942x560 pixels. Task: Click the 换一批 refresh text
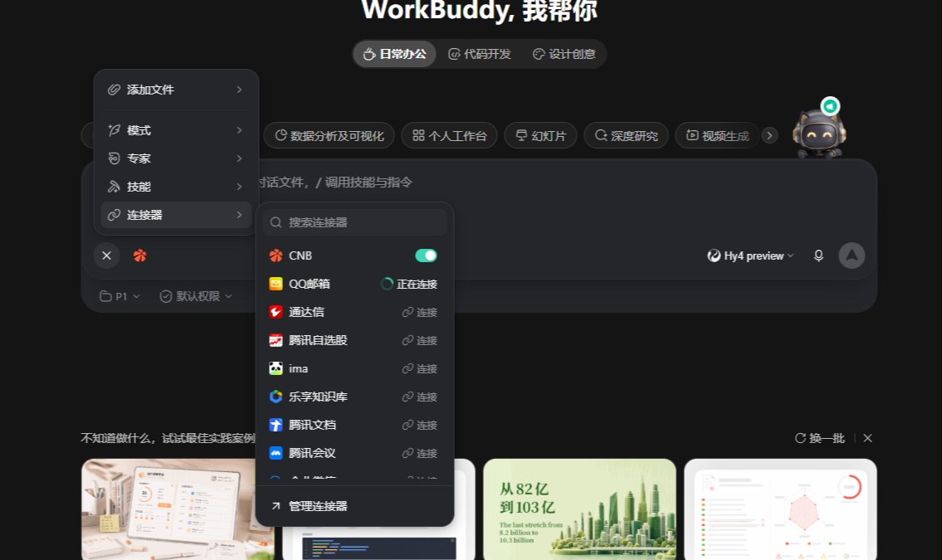point(827,438)
